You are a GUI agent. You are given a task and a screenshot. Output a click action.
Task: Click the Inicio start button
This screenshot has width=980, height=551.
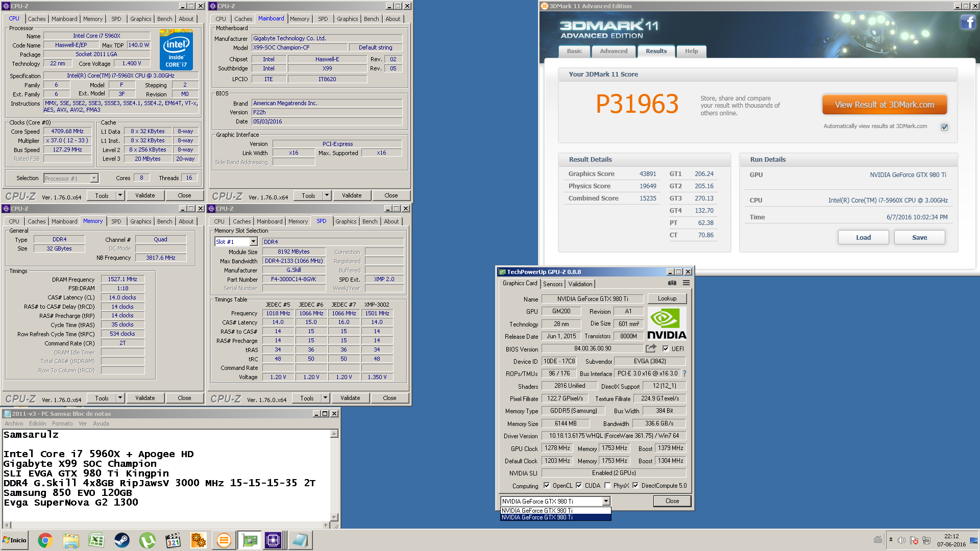(15, 540)
